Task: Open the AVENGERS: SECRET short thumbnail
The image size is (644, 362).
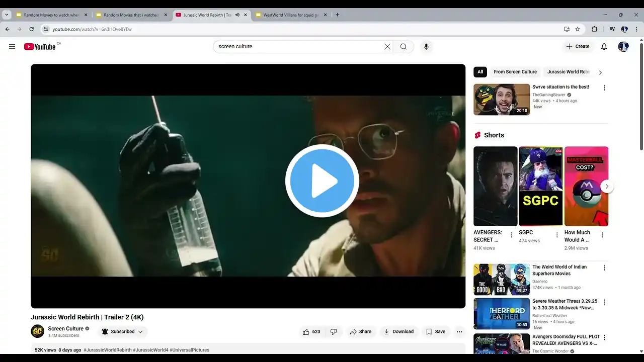Action: [x=496, y=186]
